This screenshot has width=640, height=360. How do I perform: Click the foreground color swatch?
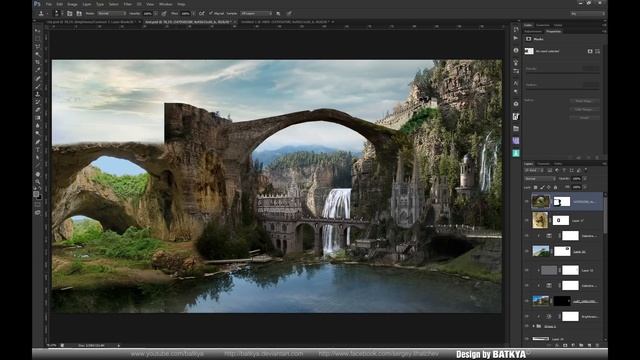[x=36, y=194]
